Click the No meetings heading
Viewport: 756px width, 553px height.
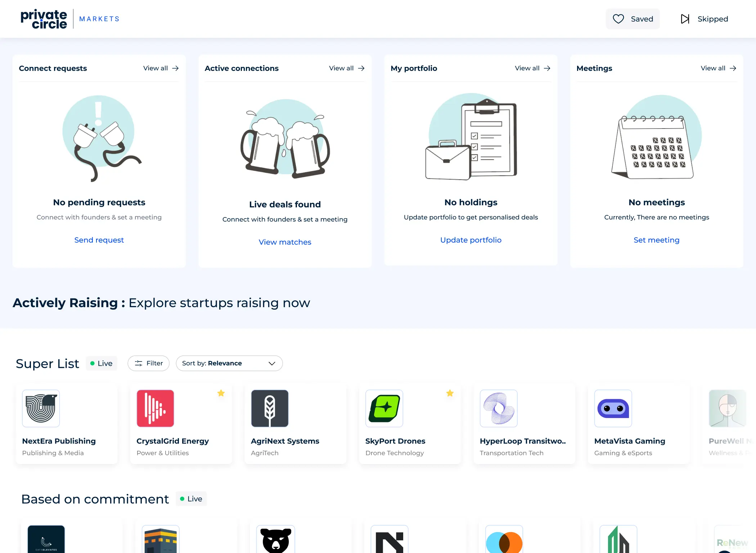click(657, 202)
